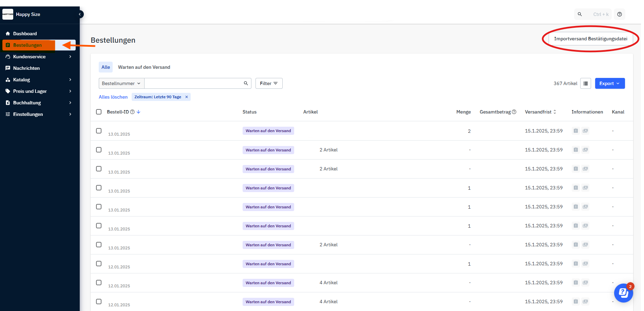Toggle the select-all orders checkbox

pos(99,112)
